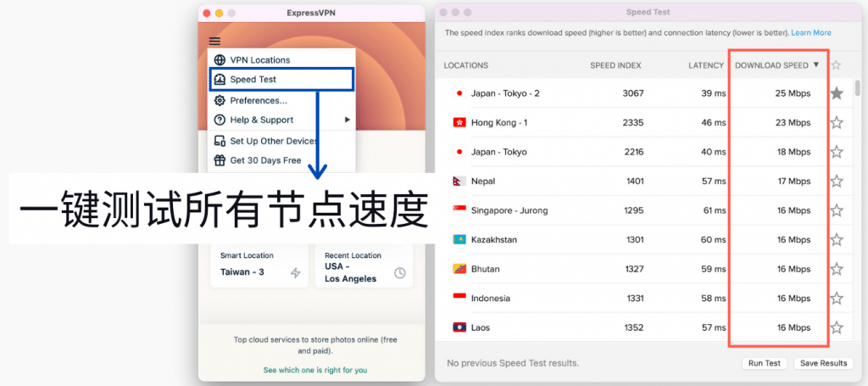Open Help & Support menu item
Screen dimensions: 868x386
[281, 120]
